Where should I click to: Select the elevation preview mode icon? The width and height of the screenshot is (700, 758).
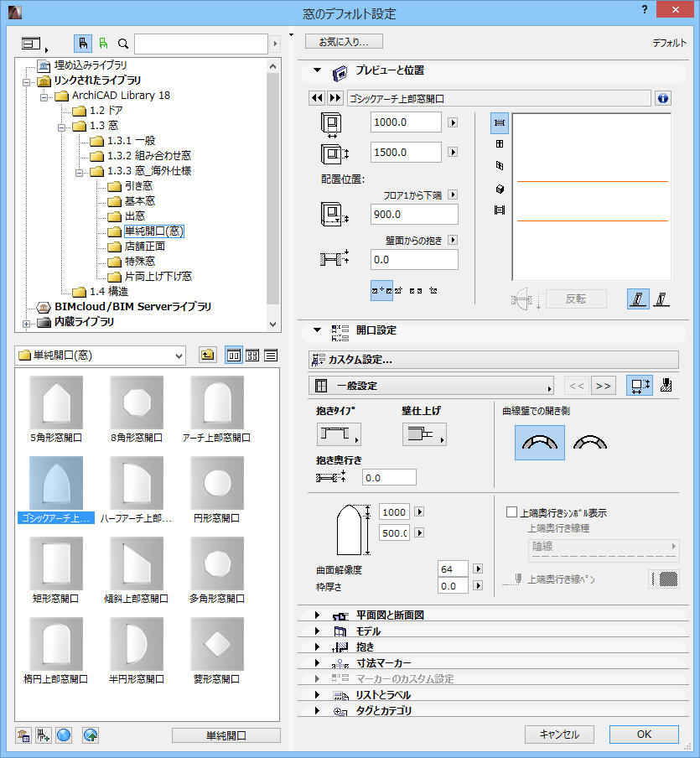(x=500, y=143)
